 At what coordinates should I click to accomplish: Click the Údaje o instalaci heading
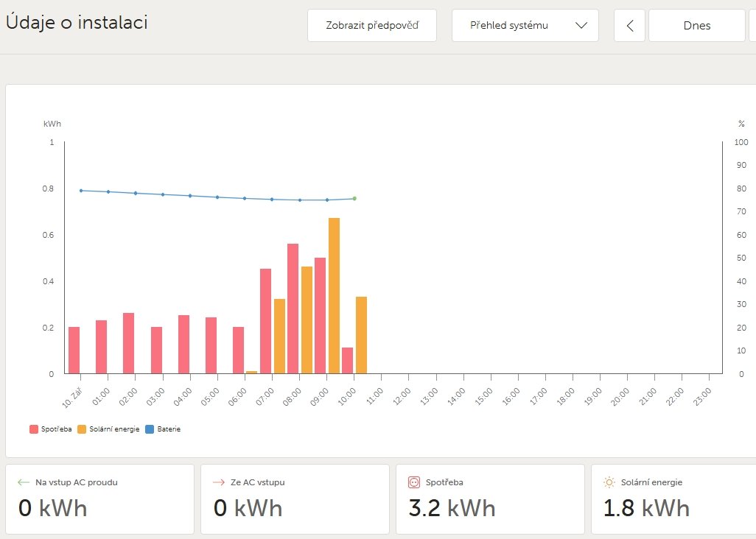[x=77, y=23]
